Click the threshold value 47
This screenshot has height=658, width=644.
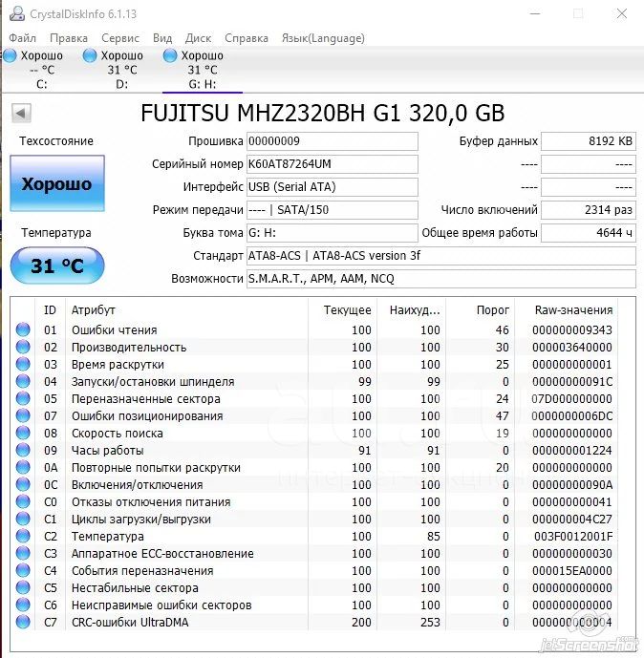pyautogui.click(x=502, y=415)
